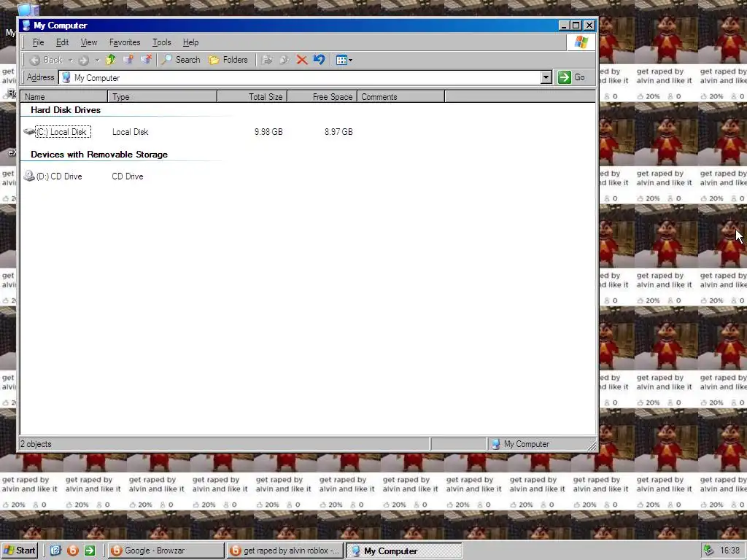Select the (D:) CD Drive item
Image resolution: width=747 pixels, height=560 pixels.
pyautogui.click(x=59, y=176)
